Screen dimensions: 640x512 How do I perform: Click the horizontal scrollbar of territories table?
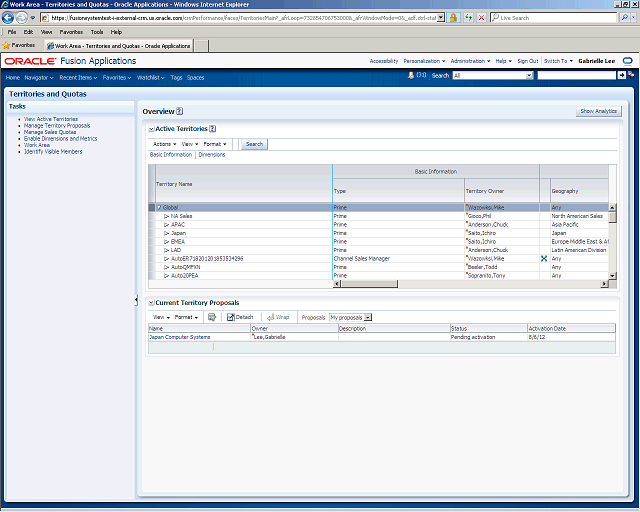pos(369,284)
